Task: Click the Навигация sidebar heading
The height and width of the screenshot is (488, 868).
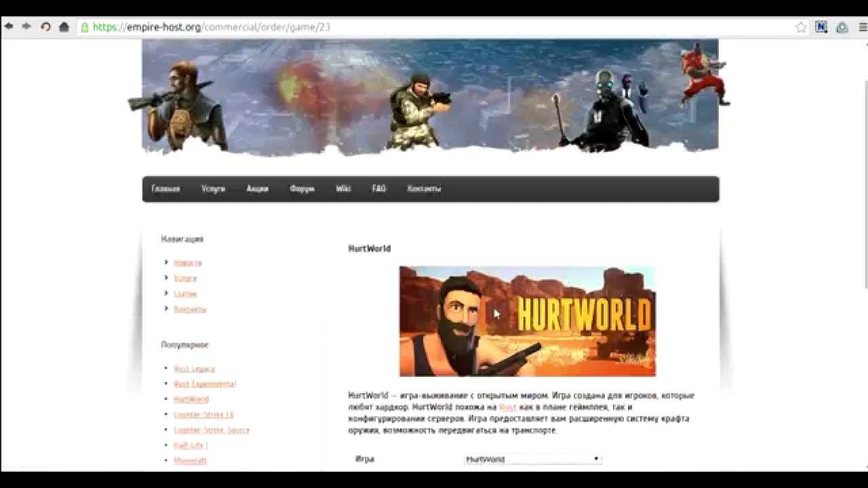Action: point(182,239)
